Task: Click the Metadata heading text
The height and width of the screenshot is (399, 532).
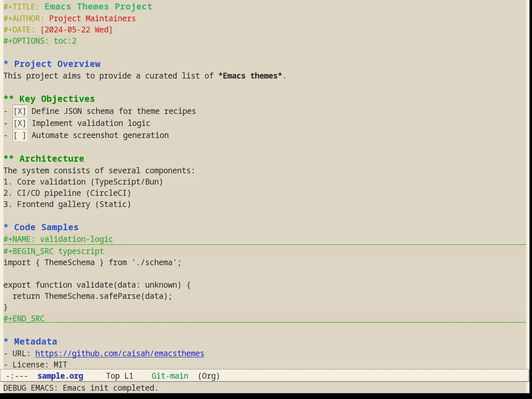Action: coord(35,342)
